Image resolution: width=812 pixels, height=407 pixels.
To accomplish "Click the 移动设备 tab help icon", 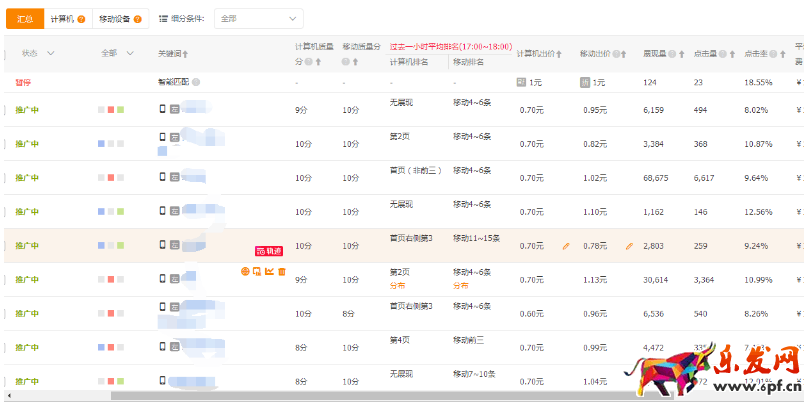I will tap(137, 19).
